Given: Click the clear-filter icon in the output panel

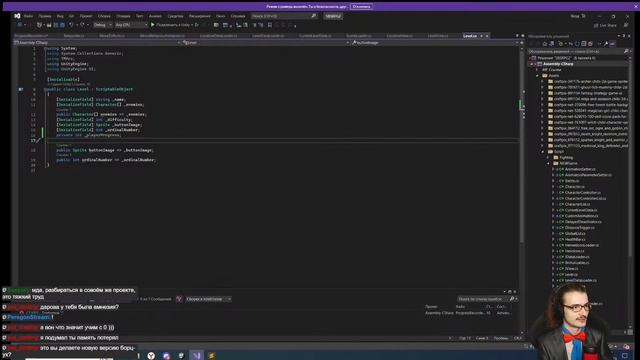Looking at the screenshot, I should point(179,299).
